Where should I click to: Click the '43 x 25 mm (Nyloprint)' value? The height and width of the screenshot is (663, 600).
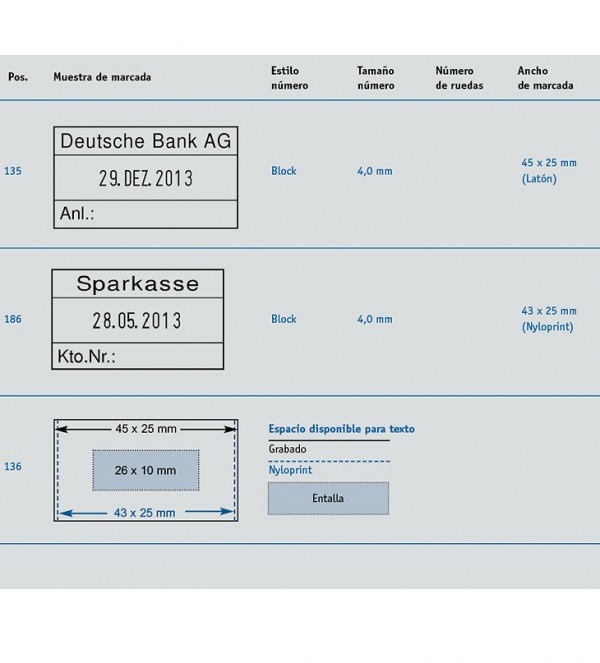[x=549, y=319]
